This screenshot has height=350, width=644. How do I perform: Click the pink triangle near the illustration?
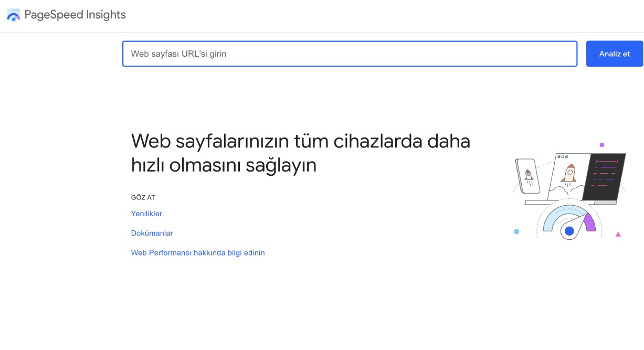tap(618, 234)
